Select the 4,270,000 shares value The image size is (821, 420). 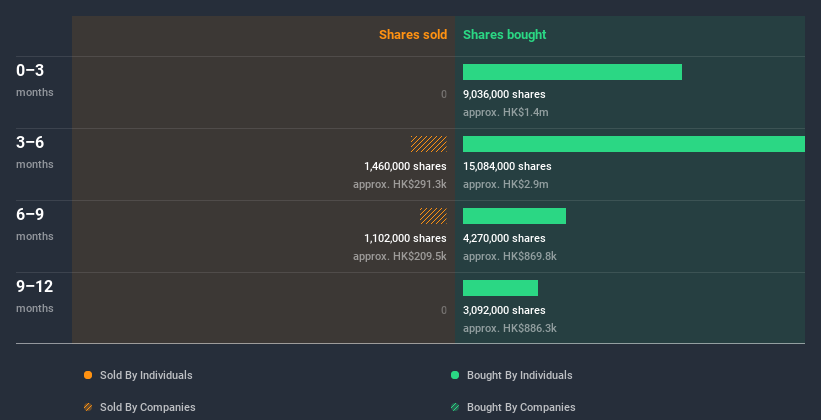(x=504, y=238)
